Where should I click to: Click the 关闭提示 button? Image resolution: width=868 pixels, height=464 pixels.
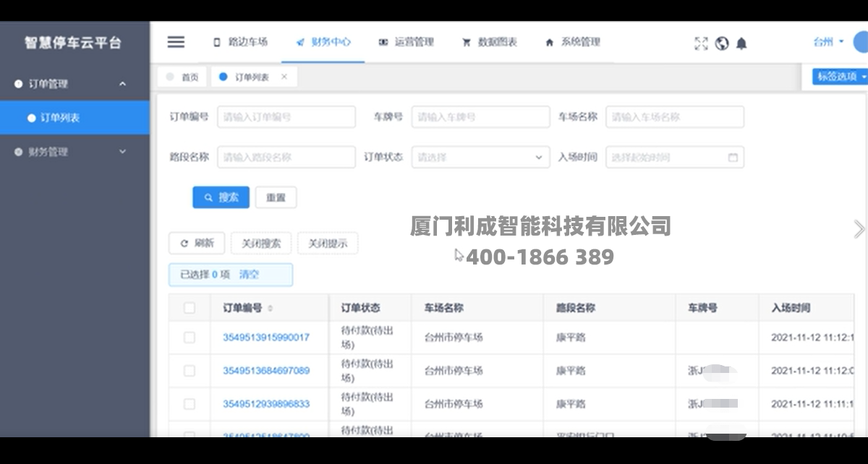tap(328, 244)
